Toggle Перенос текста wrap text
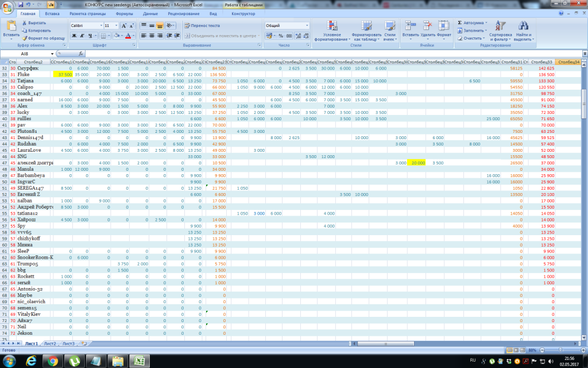 (x=202, y=25)
